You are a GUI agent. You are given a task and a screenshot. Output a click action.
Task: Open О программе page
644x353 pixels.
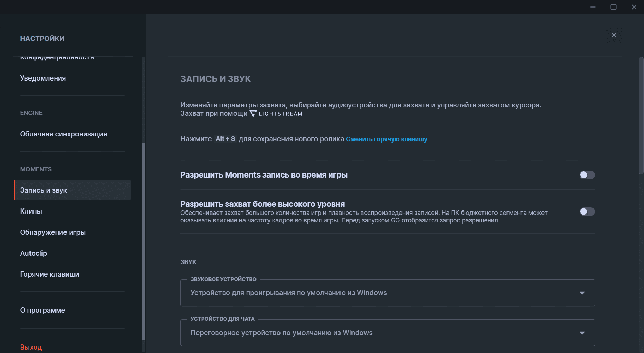coord(43,310)
